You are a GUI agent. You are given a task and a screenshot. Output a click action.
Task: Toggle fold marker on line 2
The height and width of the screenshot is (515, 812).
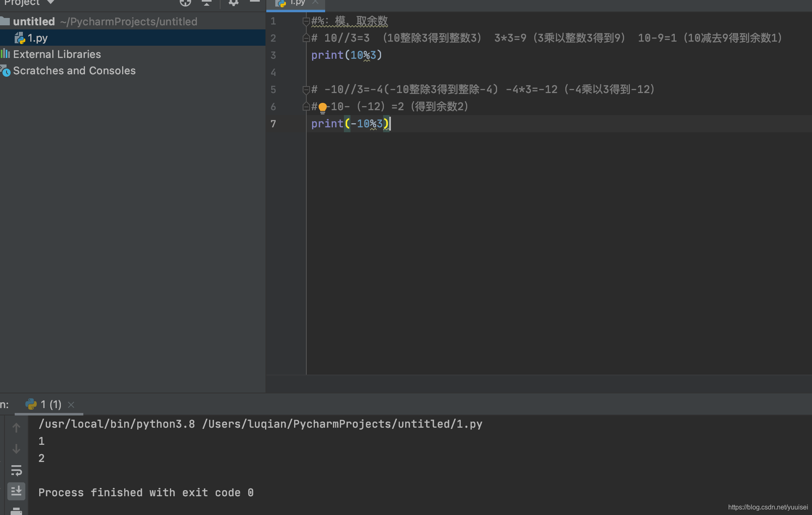[x=306, y=38]
